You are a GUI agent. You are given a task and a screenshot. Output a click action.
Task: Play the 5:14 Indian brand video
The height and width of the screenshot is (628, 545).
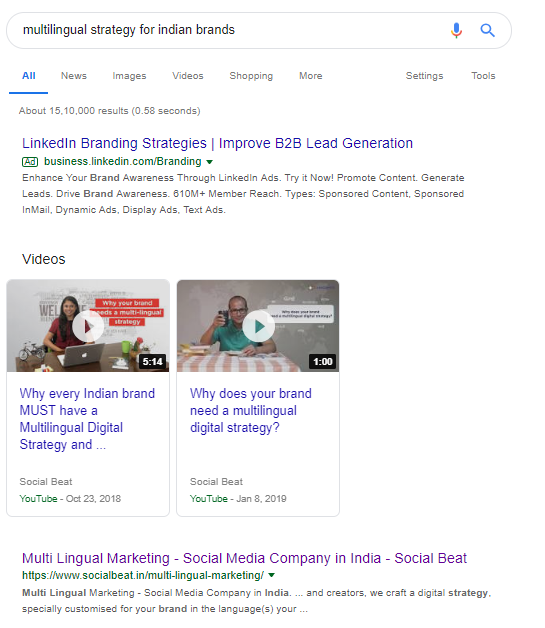(x=88, y=326)
